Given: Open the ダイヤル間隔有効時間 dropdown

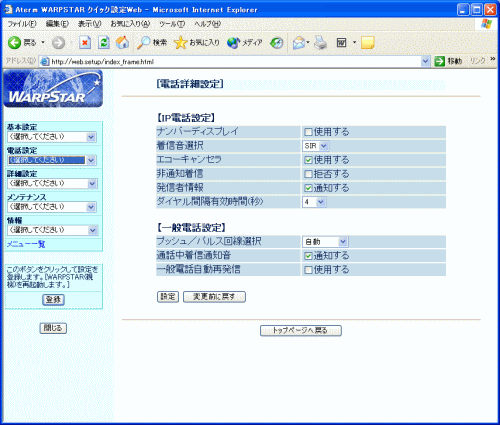Looking at the screenshot, I should click(314, 202).
